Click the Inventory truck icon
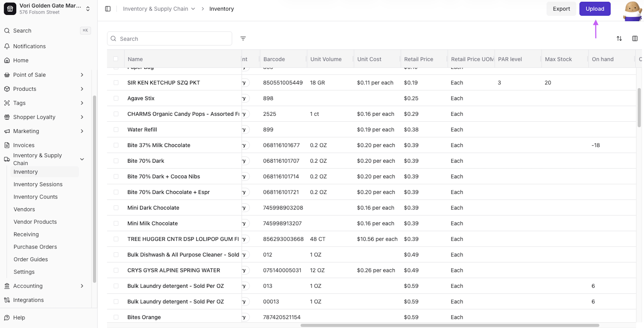 [x=7, y=159]
